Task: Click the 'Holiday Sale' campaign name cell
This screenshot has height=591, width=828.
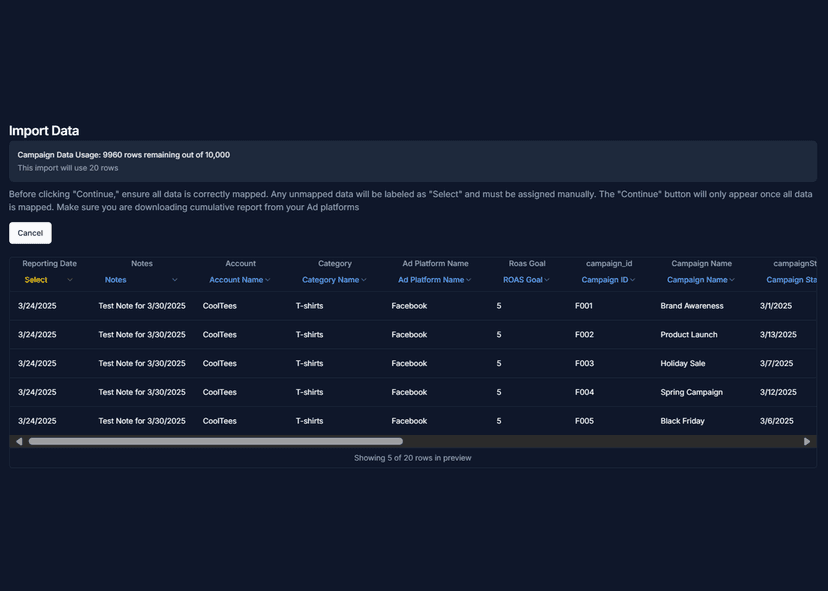Action: [683, 363]
